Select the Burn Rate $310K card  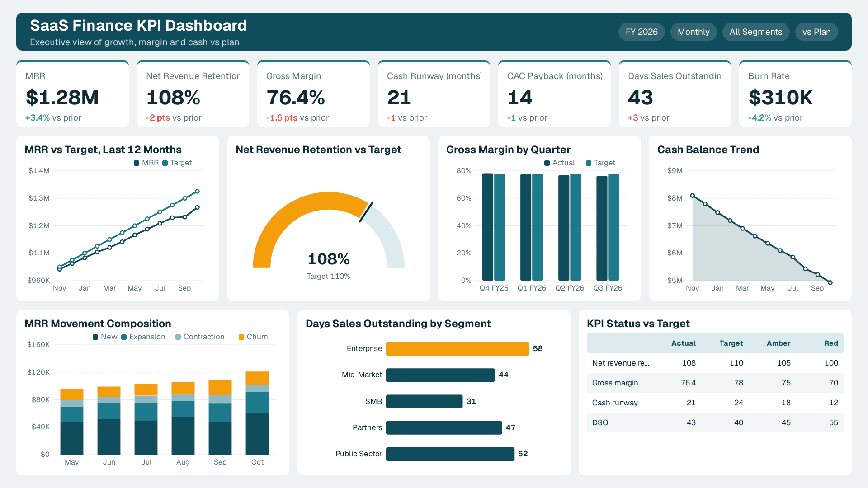click(x=795, y=94)
